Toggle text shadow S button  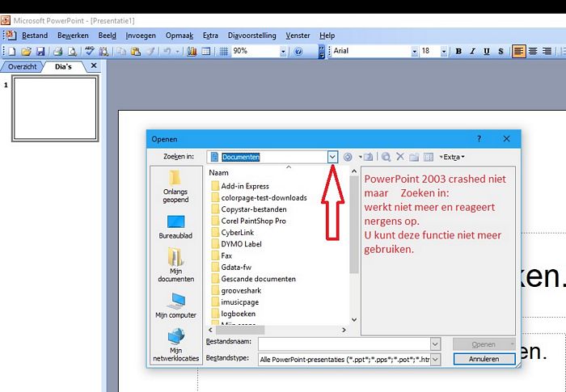pyautogui.click(x=501, y=51)
